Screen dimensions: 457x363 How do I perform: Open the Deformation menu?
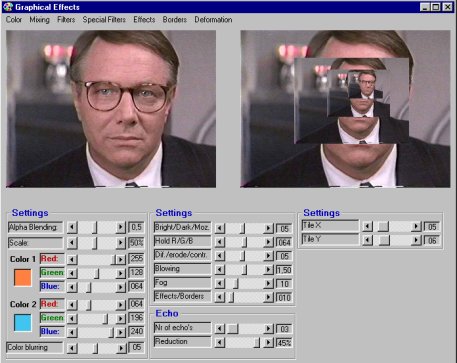pyautogui.click(x=213, y=20)
